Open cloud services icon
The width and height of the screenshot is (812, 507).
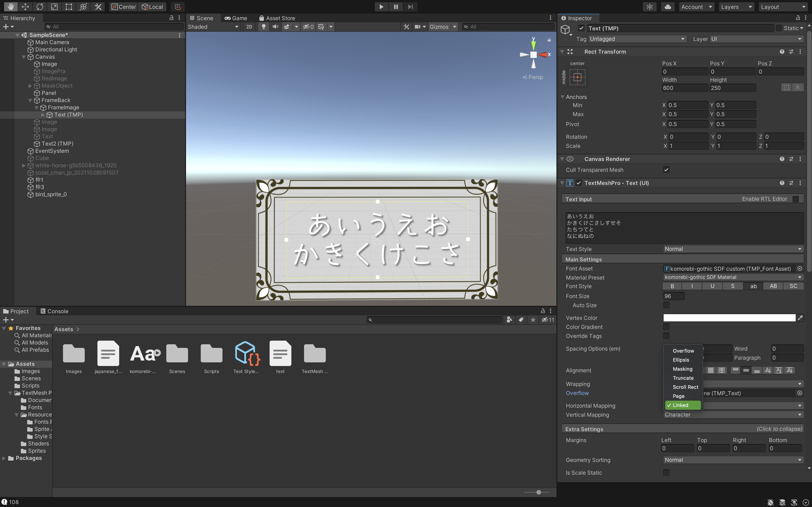tap(668, 7)
